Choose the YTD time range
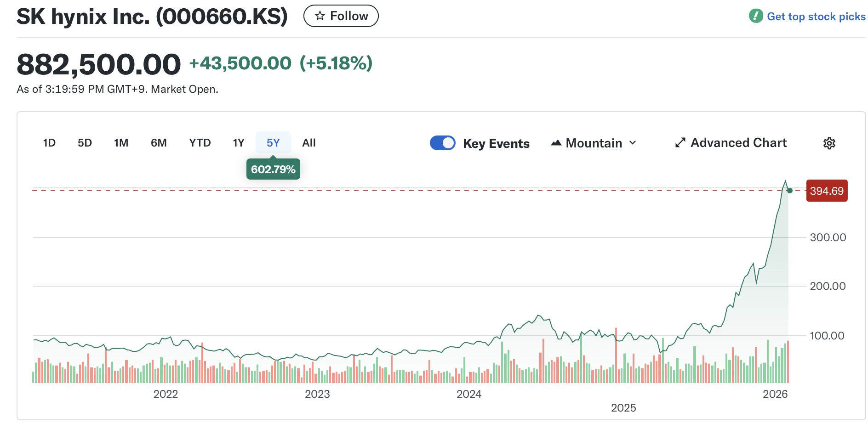The image size is (868, 429). tap(200, 143)
